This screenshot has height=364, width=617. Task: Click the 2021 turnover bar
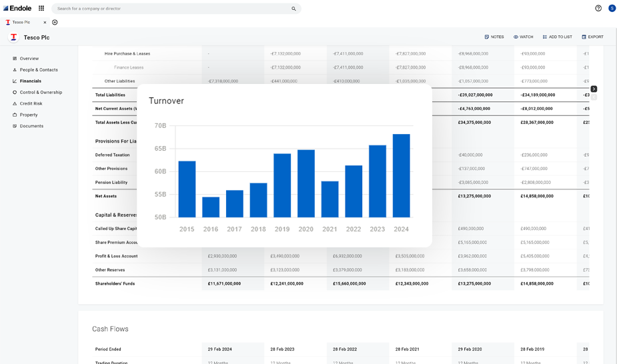click(x=330, y=199)
